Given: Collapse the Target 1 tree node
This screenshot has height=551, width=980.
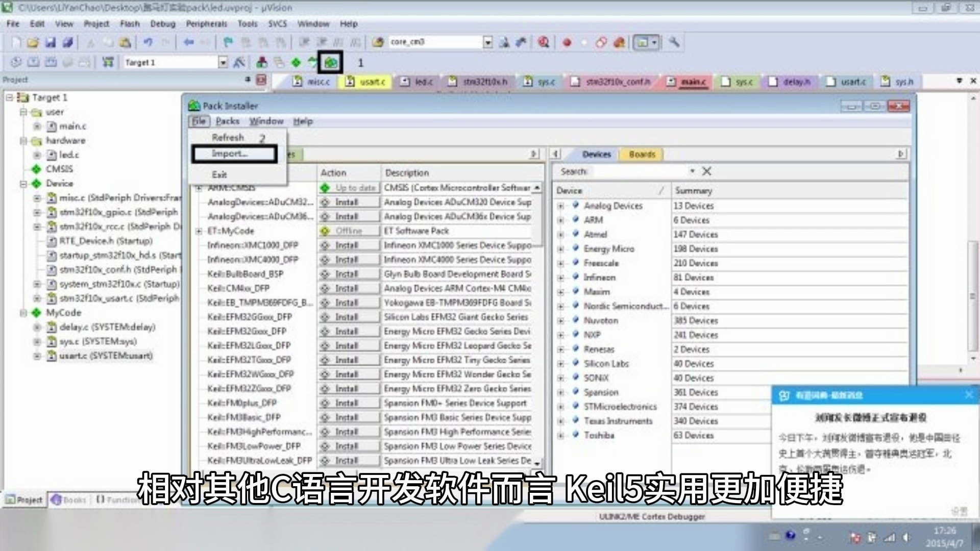Looking at the screenshot, I should click(x=10, y=97).
